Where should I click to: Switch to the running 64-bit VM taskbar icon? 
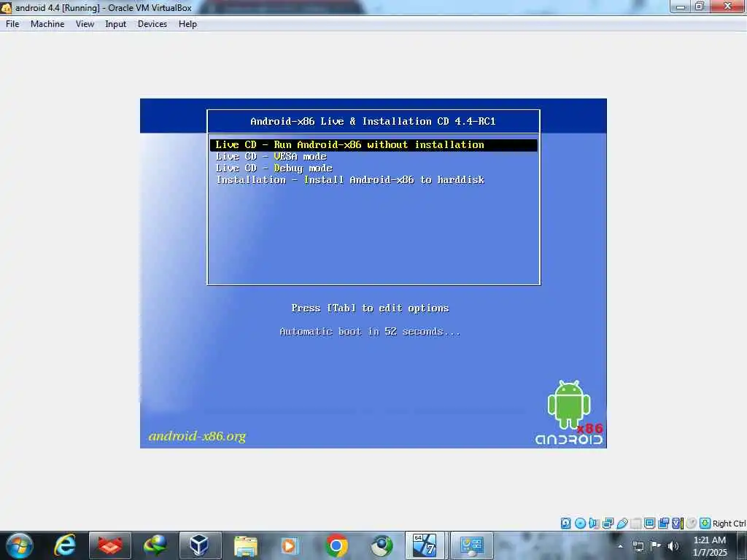[425, 545]
